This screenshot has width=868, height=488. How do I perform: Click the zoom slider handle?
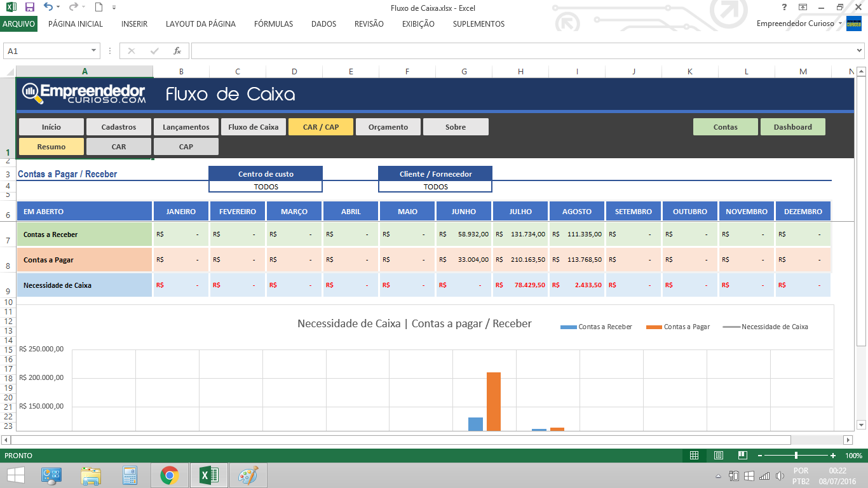pyautogui.click(x=796, y=456)
